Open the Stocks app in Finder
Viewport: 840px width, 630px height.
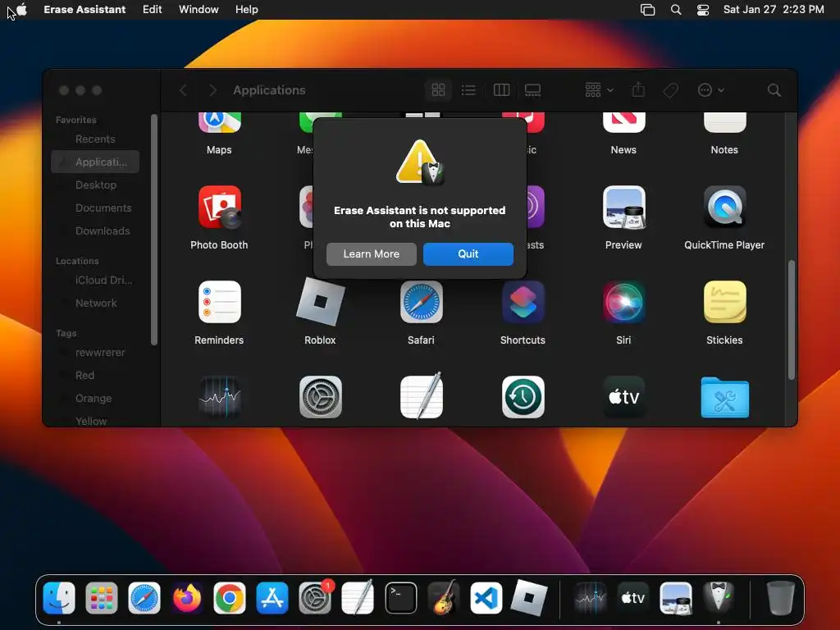[x=220, y=397]
